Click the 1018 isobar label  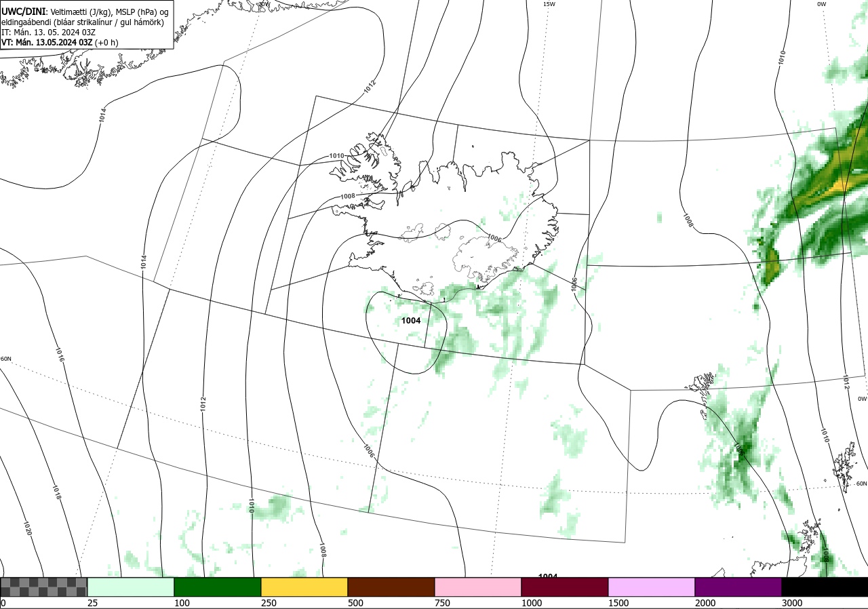click(x=57, y=493)
